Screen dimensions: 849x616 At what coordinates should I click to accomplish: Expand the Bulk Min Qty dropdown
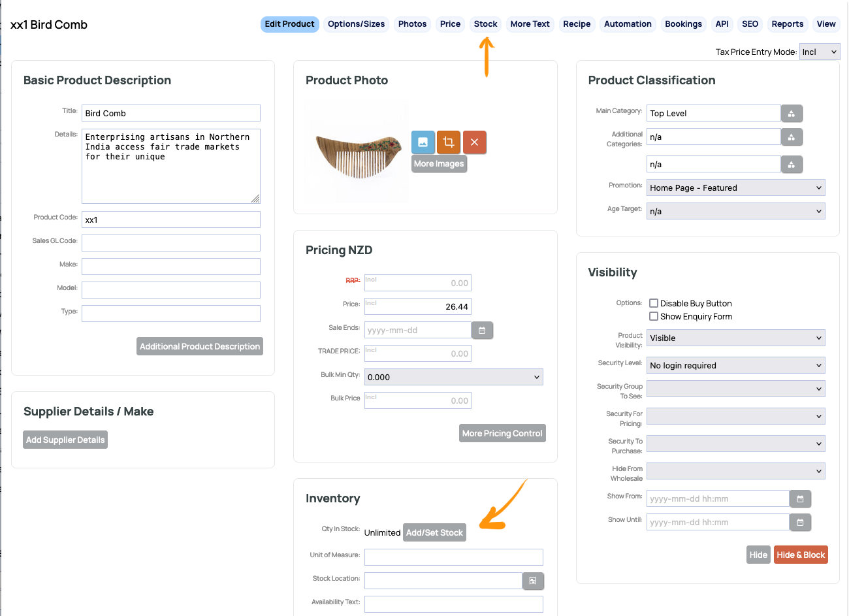click(453, 378)
